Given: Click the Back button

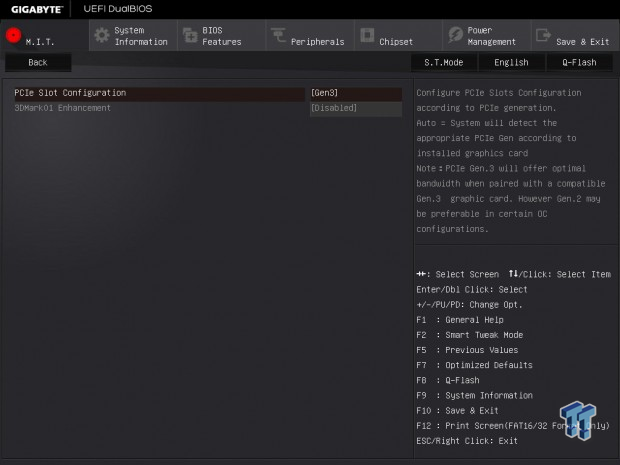Looking at the screenshot, I should coord(38,62).
